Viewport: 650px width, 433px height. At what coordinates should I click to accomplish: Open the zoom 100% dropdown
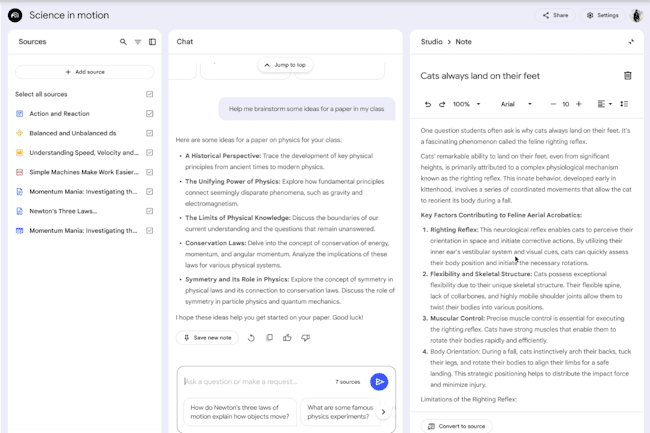pyautogui.click(x=467, y=104)
